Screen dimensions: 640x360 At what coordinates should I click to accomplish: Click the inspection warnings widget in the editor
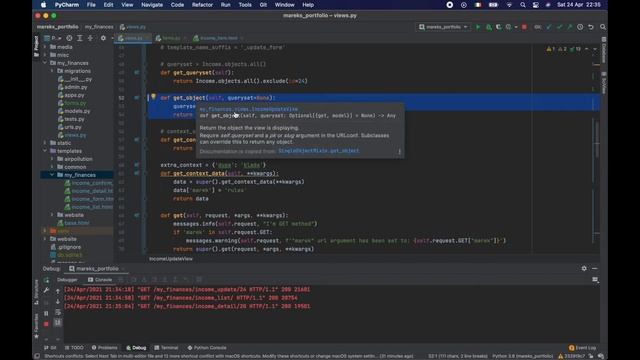point(564,49)
